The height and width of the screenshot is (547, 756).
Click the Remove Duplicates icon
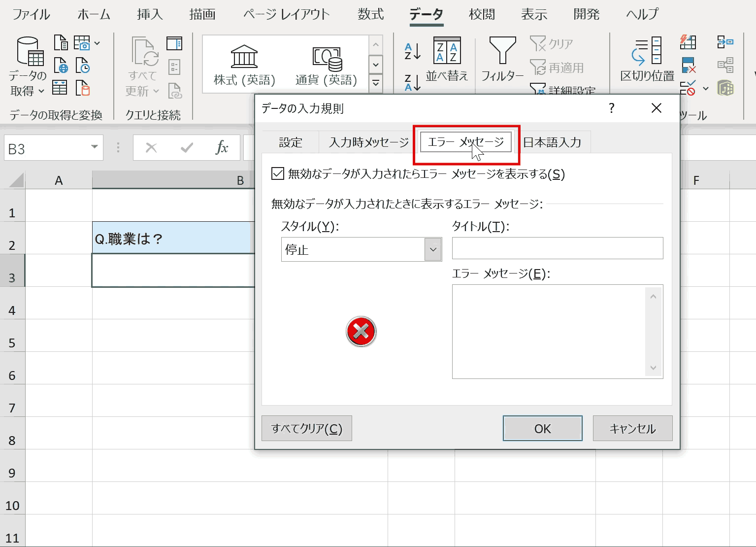[x=688, y=65]
